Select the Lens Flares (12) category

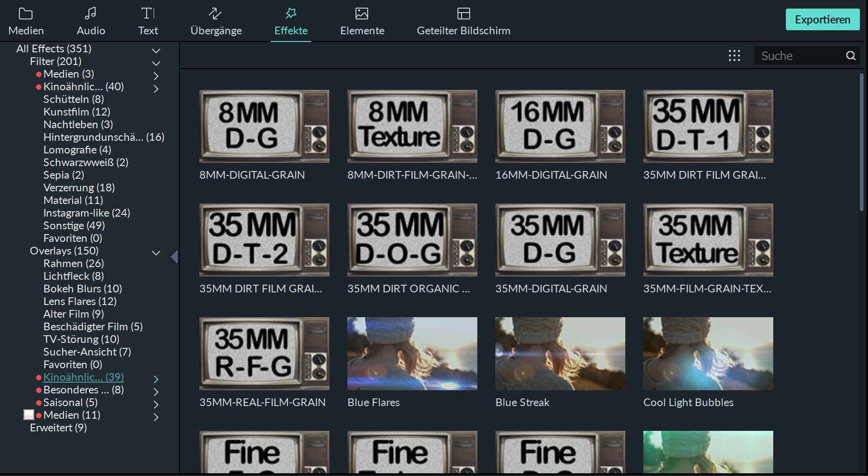pyautogui.click(x=80, y=301)
